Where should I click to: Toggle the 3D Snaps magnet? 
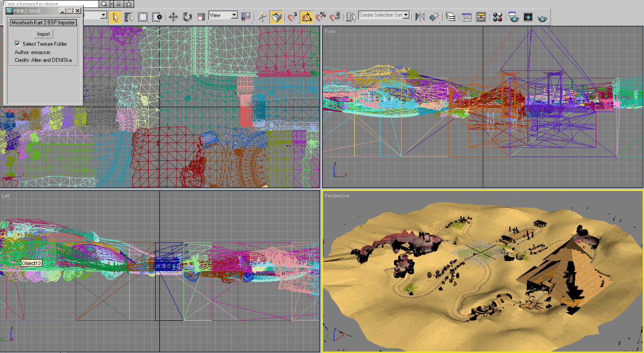pyautogui.click(x=292, y=17)
